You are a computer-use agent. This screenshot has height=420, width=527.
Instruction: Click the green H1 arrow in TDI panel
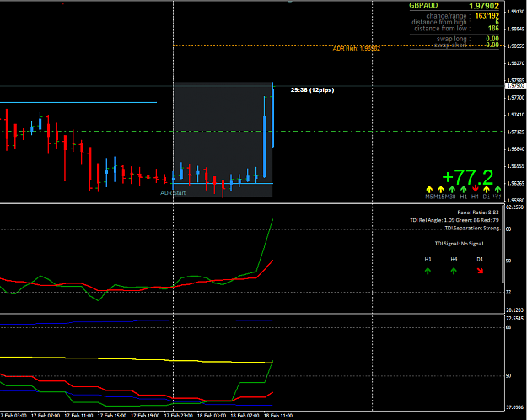(x=428, y=271)
